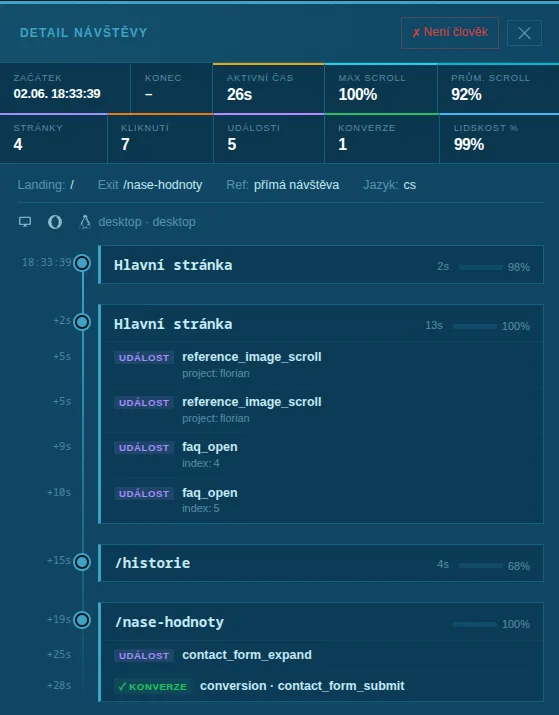
Task: Click the timeline marker at +19s
Action: coord(82,620)
